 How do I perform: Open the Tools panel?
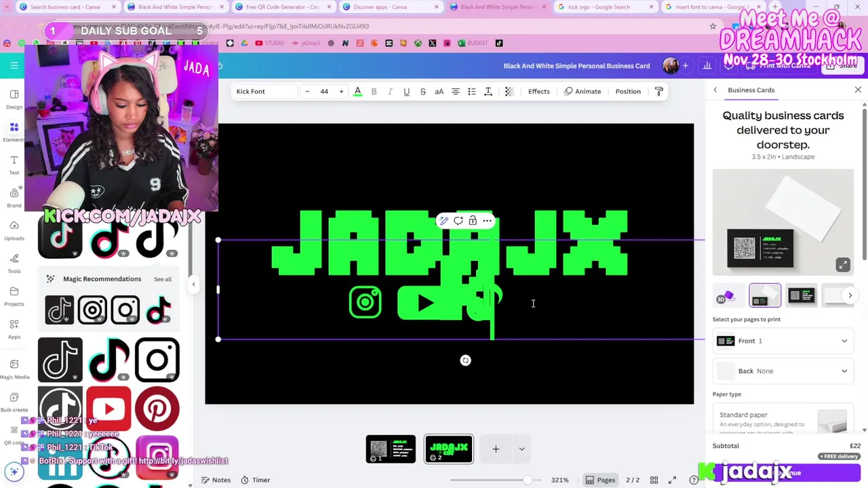pos(14,263)
